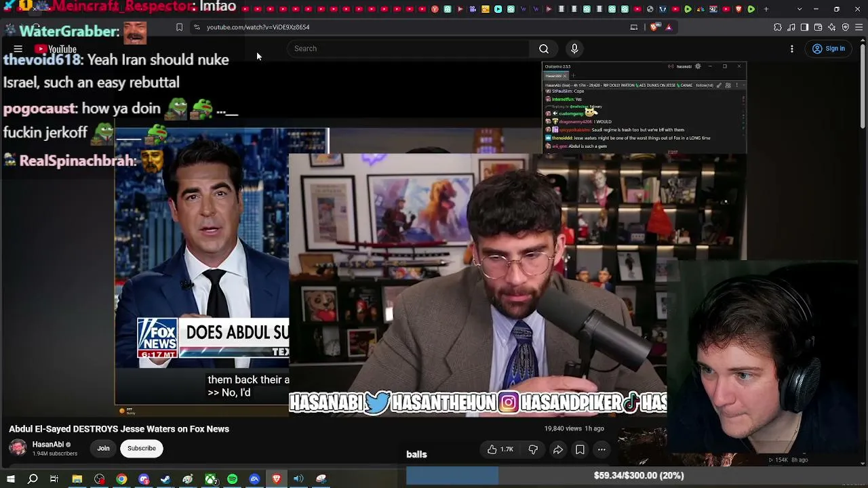This screenshot has height=488, width=868.
Task: Open Chatterino settings gear icon
Action: click(x=698, y=66)
